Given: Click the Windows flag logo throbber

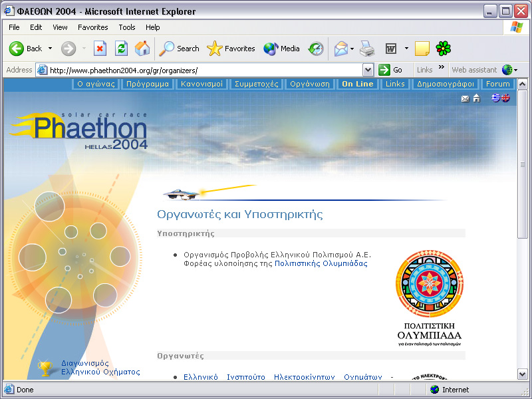Looking at the screenshot, I should click(x=517, y=27).
